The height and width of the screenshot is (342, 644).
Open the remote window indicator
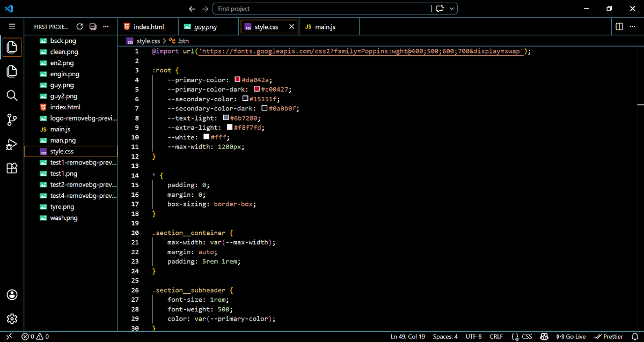coord(9,336)
